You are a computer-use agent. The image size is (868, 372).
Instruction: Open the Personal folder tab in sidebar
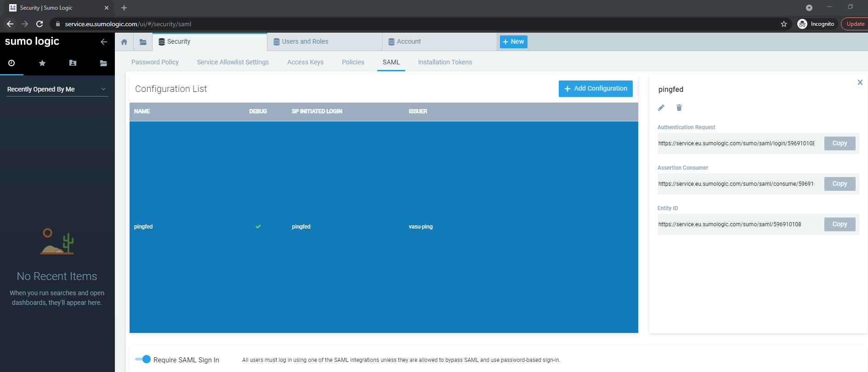tap(73, 63)
